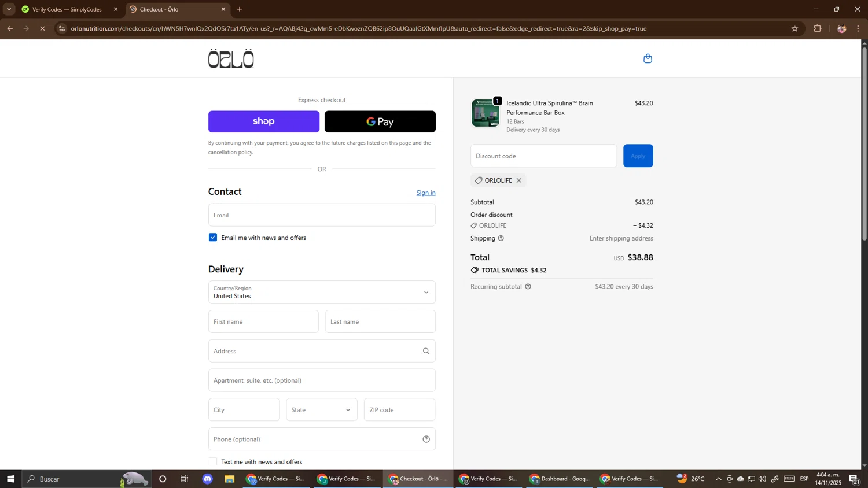Select the Checkout - Örlö tab
The width and height of the screenshot is (868, 488).
point(177,9)
